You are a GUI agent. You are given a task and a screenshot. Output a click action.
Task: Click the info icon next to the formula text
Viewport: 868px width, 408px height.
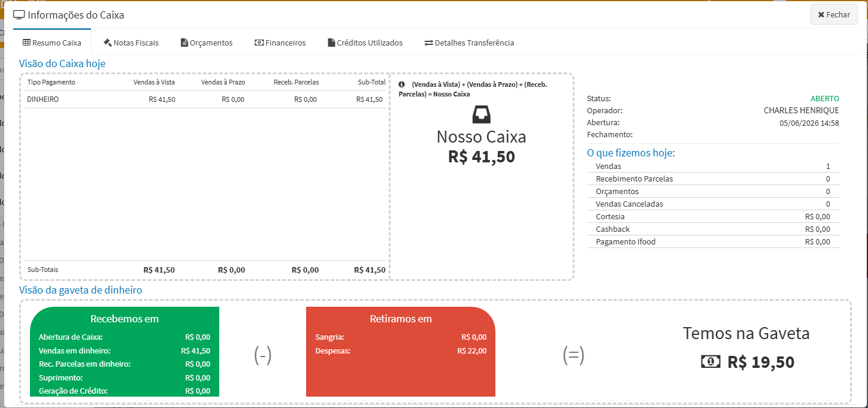401,84
